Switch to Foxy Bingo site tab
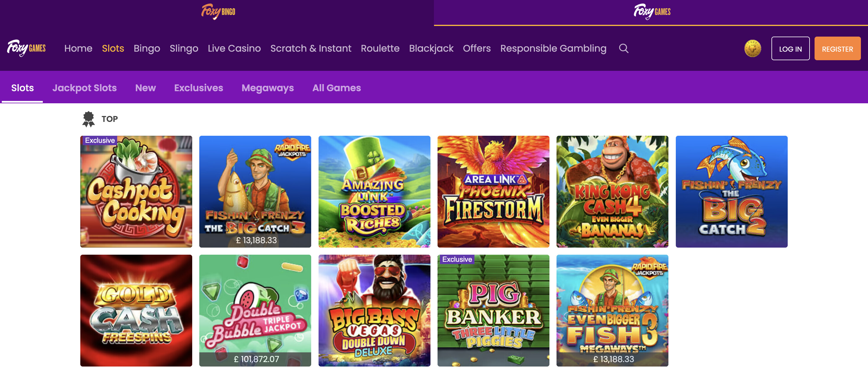Screen dimensions: 868x386 tap(218, 12)
